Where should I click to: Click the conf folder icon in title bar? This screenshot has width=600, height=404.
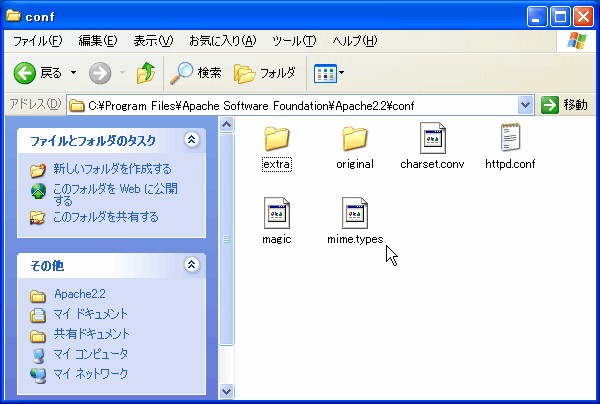[x=13, y=16]
